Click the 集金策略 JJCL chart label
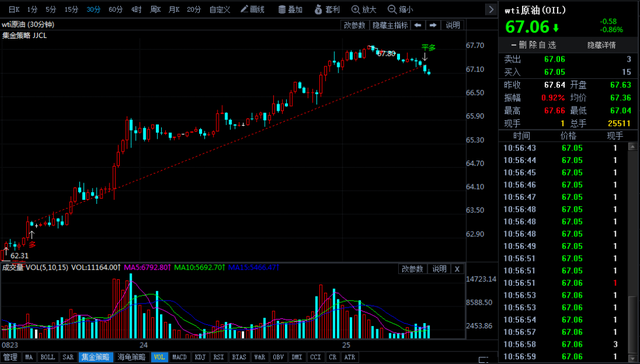Viewport: 640px width, 364px height. click(24, 36)
